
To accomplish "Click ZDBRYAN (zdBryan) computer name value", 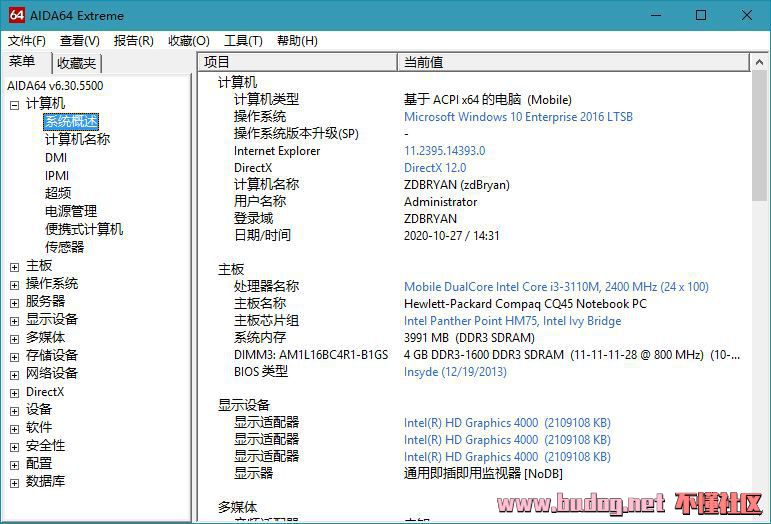I will [x=457, y=185].
